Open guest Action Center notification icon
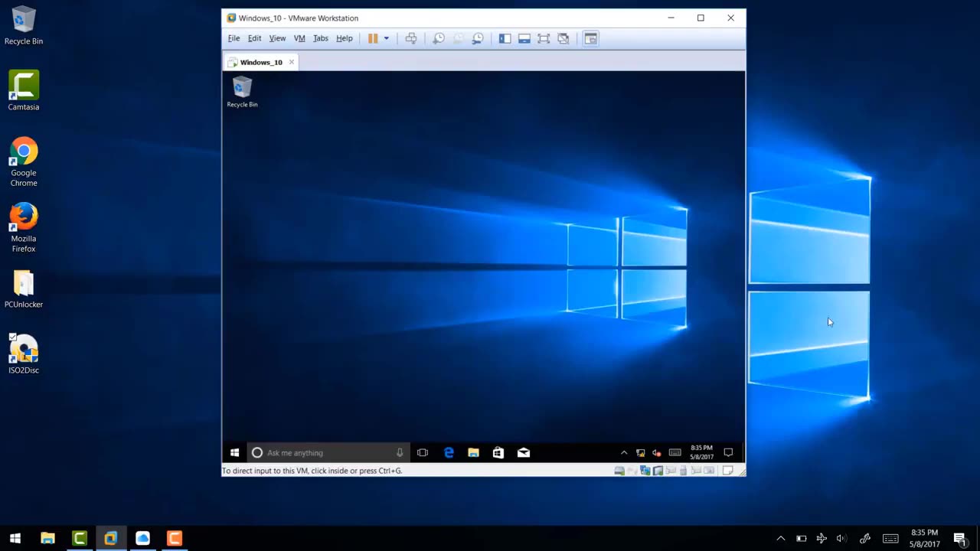Screen dimensions: 980x551 728,452
